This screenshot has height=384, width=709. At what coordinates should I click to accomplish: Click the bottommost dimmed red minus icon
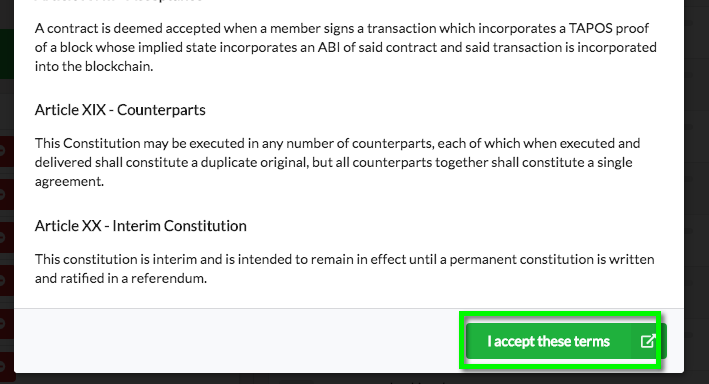(2, 365)
